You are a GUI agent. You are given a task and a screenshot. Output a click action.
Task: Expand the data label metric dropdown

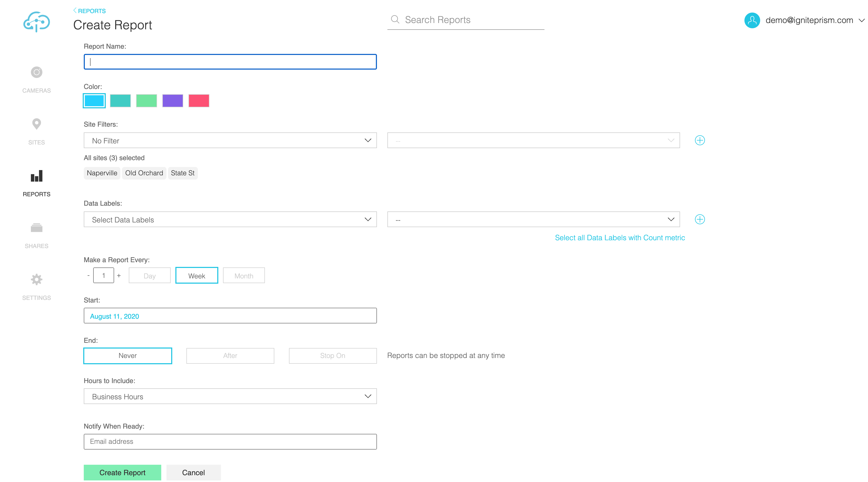click(x=533, y=220)
